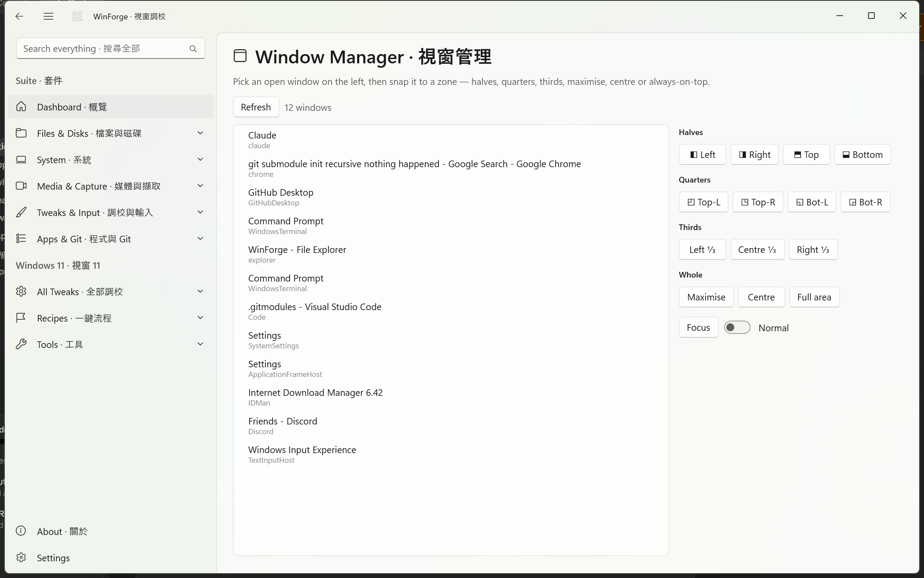Click the Recipes flag icon
The image size is (924, 578).
21,318
